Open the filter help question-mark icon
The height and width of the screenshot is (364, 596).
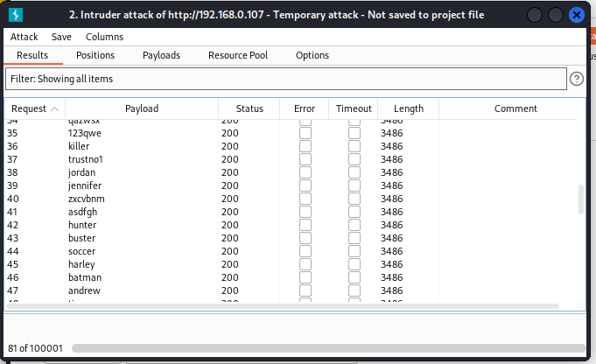click(577, 79)
